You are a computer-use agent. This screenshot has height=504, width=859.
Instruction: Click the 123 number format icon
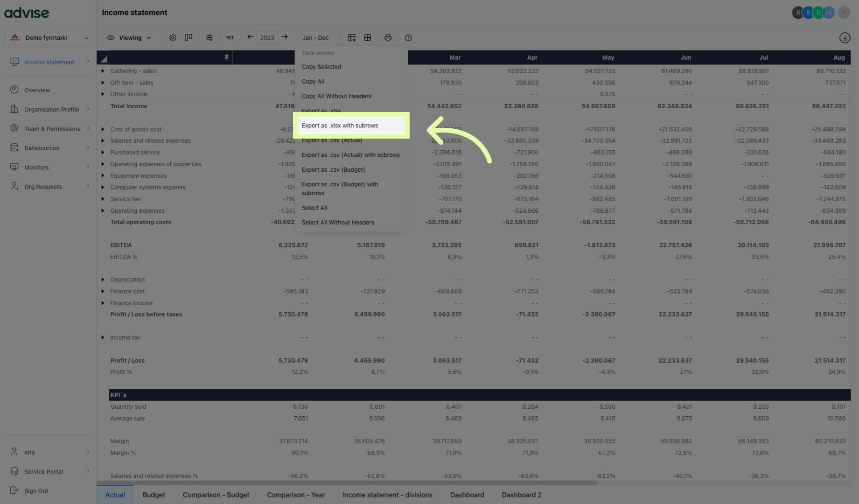(230, 37)
